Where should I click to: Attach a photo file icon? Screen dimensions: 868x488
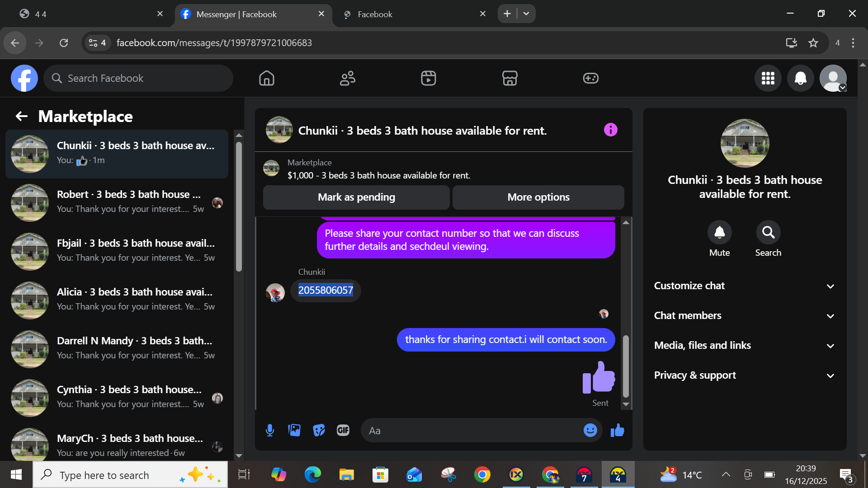coord(294,431)
